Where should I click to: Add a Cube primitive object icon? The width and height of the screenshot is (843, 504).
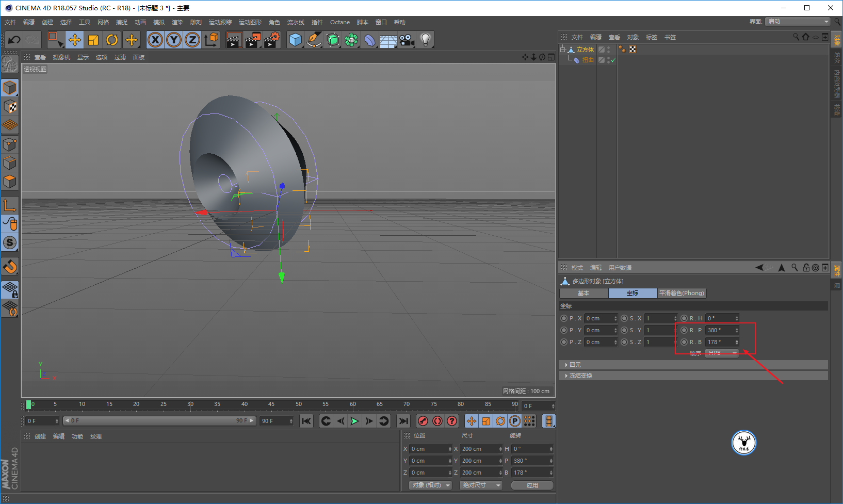(x=295, y=40)
